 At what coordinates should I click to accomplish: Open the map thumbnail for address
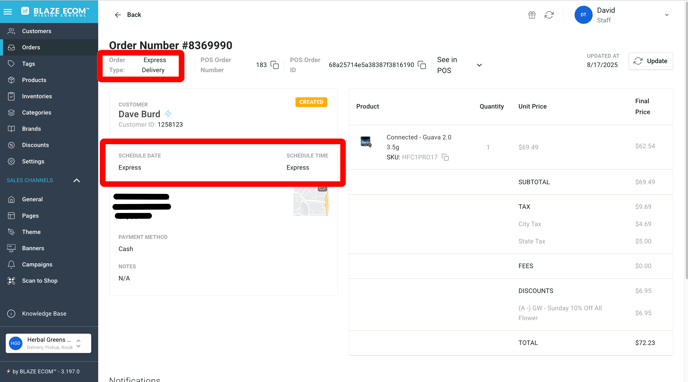(x=311, y=201)
